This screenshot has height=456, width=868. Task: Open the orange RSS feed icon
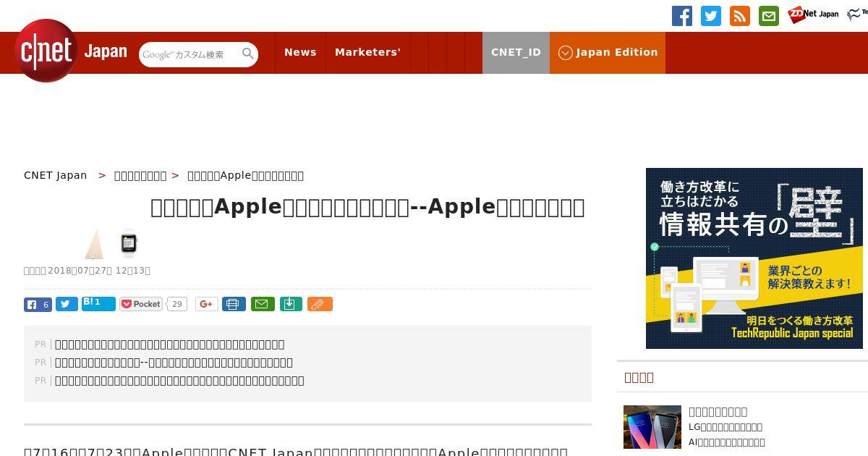(x=740, y=16)
